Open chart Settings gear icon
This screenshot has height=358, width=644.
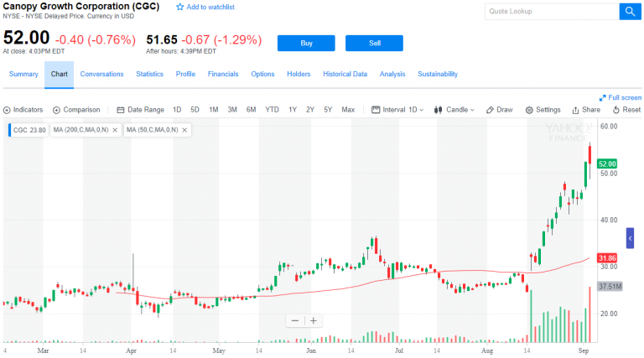click(x=529, y=110)
